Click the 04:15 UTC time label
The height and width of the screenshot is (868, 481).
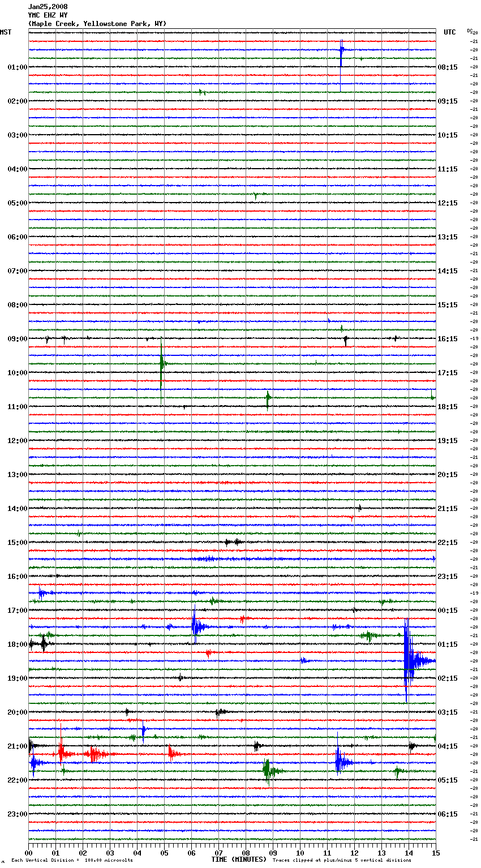(448, 746)
